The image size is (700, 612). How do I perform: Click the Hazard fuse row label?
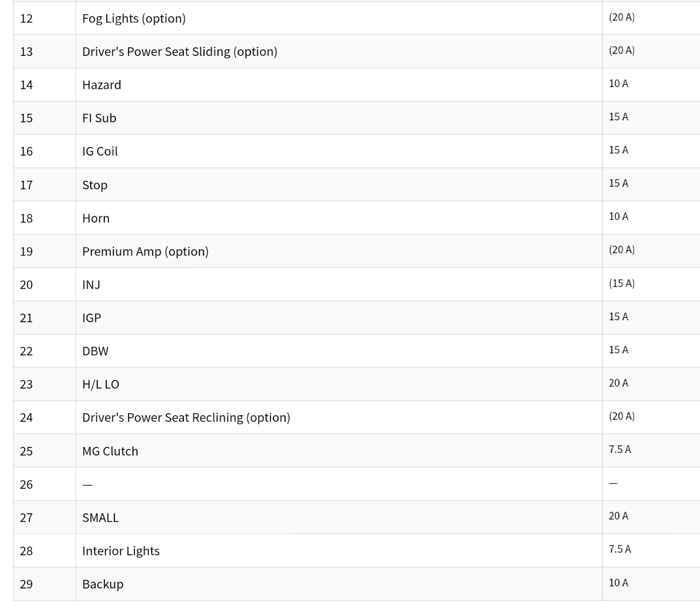click(102, 85)
